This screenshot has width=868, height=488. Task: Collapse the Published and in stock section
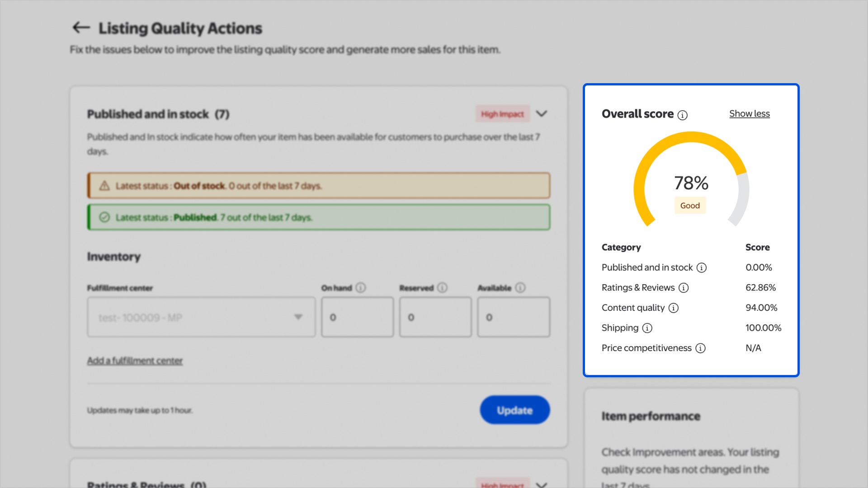pyautogui.click(x=542, y=114)
